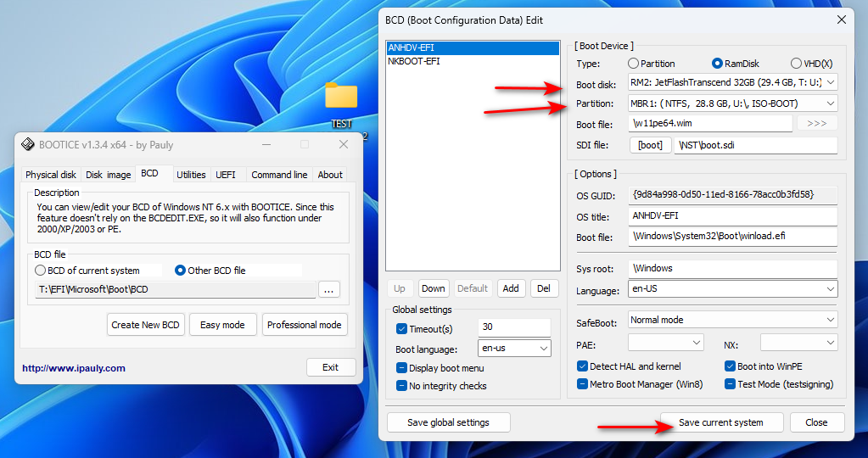Click winload.efi boot file field
The width and height of the screenshot is (868, 458).
tap(733, 237)
